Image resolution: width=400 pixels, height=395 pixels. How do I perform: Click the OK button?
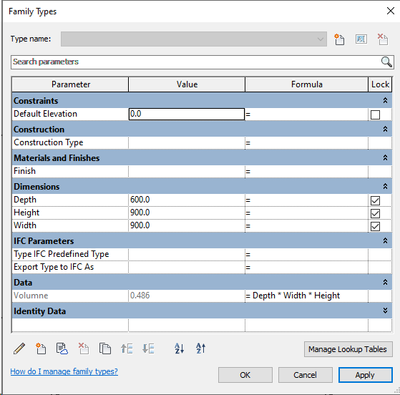click(x=245, y=375)
